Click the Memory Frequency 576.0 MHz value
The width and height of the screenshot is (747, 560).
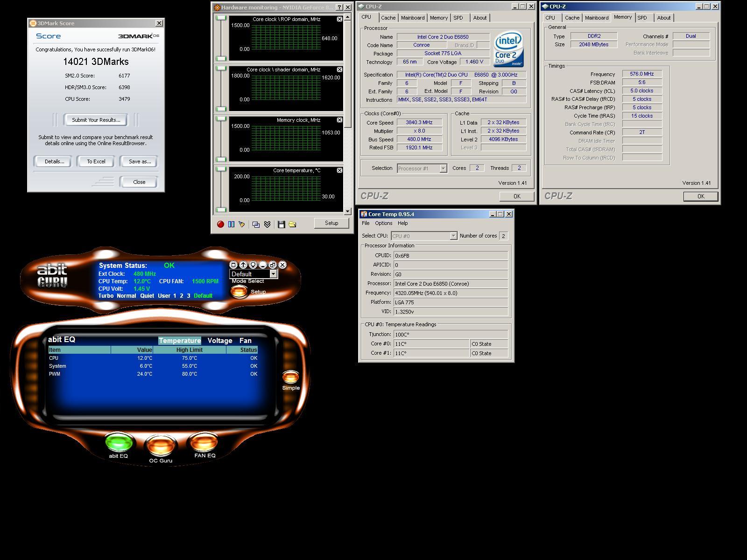pyautogui.click(x=642, y=74)
